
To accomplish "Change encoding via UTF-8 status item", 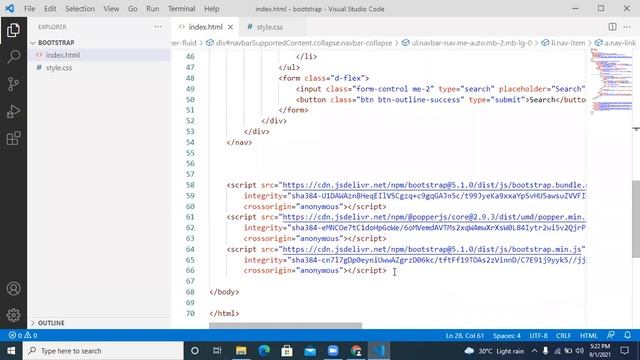I will (538, 336).
